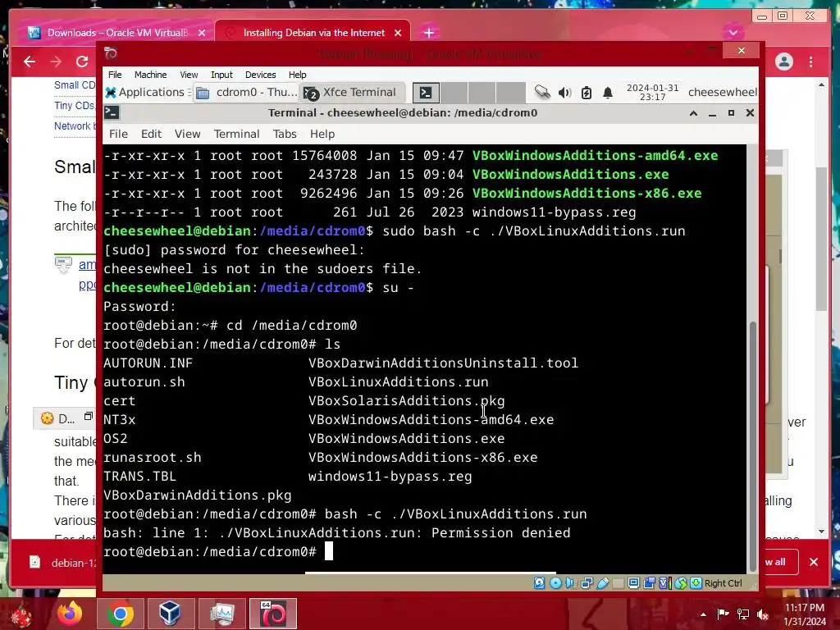840x630 pixels.
Task: Open the cheesewheel user menu
Action: (x=722, y=92)
